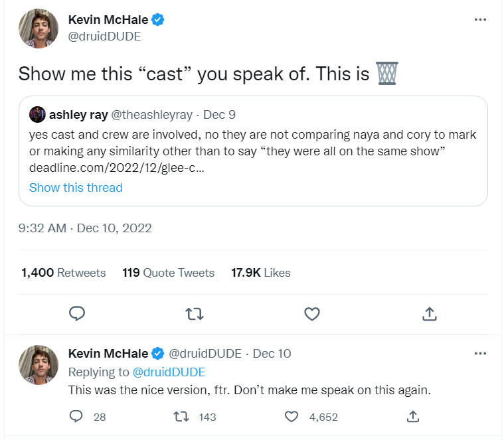Open ashley ray's small avatar in quote
This screenshot has height=440, width=504.
(x=37, y=115)
